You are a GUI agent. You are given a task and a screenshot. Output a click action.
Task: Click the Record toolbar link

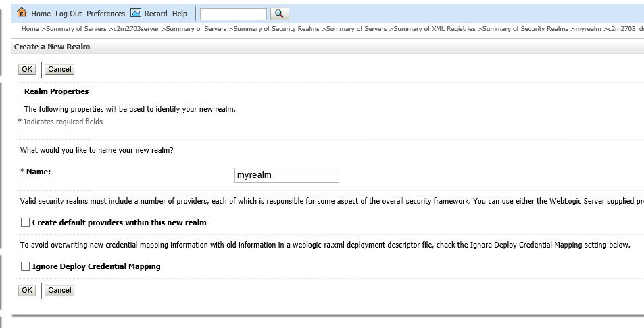[x=155, y=14]
